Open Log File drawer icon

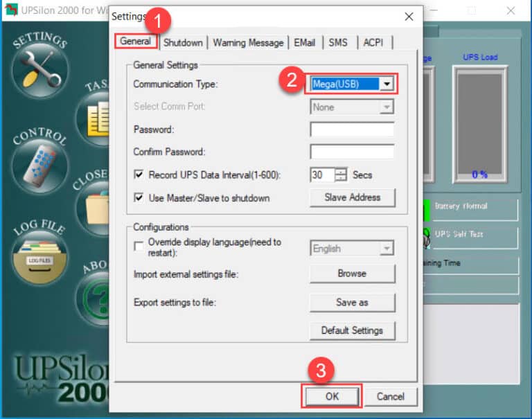click(40, 257)
